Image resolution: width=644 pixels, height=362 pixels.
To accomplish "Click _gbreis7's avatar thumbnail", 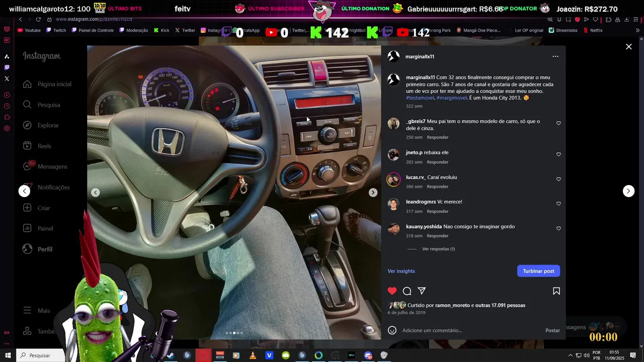I will 393,124.
